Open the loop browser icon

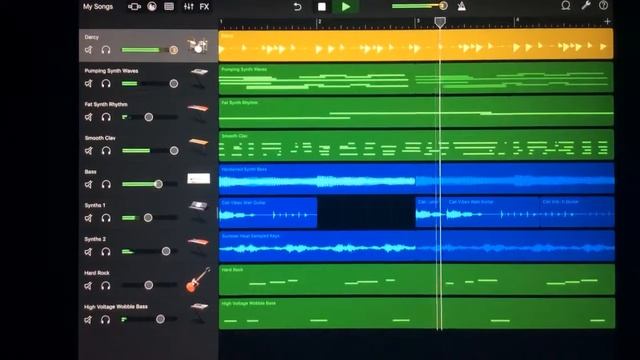pyautogui.click(x=566, y=6)
